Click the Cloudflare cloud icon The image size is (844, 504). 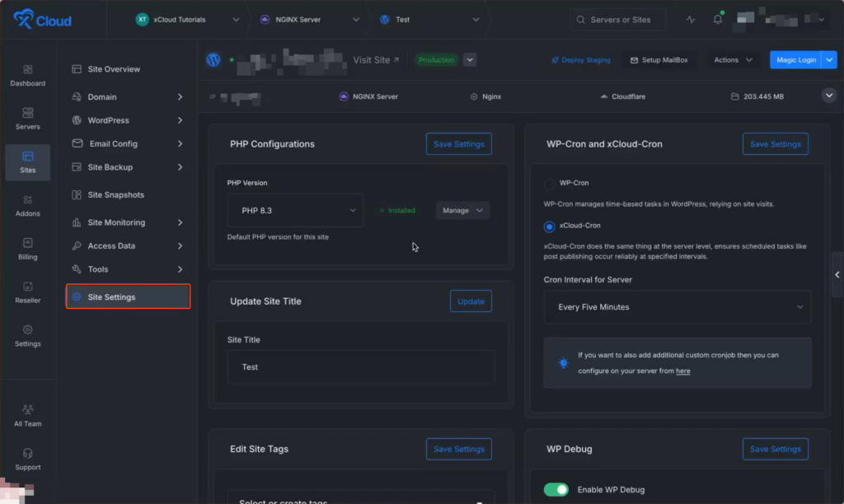(x=604, y=96)
